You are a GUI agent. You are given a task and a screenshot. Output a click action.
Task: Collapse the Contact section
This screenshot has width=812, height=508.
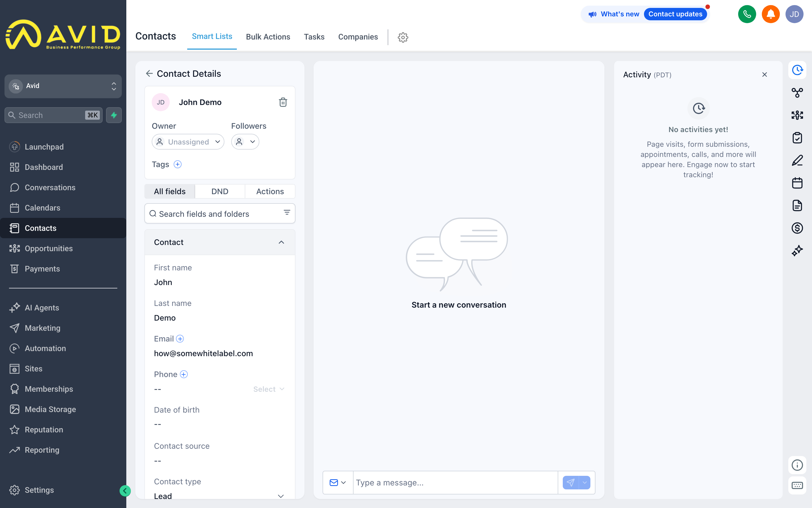click(281, 242)
